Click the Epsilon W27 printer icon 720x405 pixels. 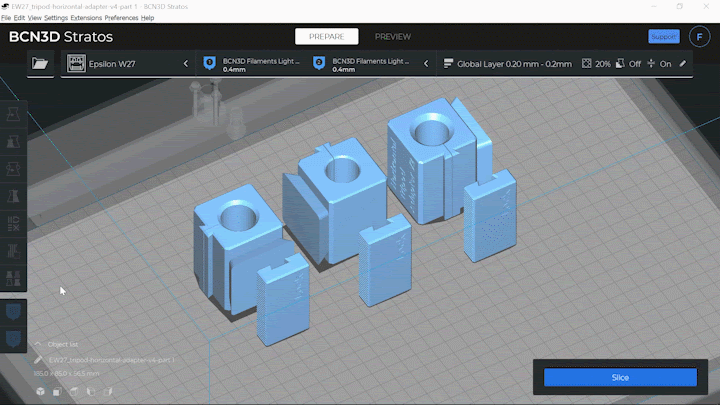click(x=76, y=64)
